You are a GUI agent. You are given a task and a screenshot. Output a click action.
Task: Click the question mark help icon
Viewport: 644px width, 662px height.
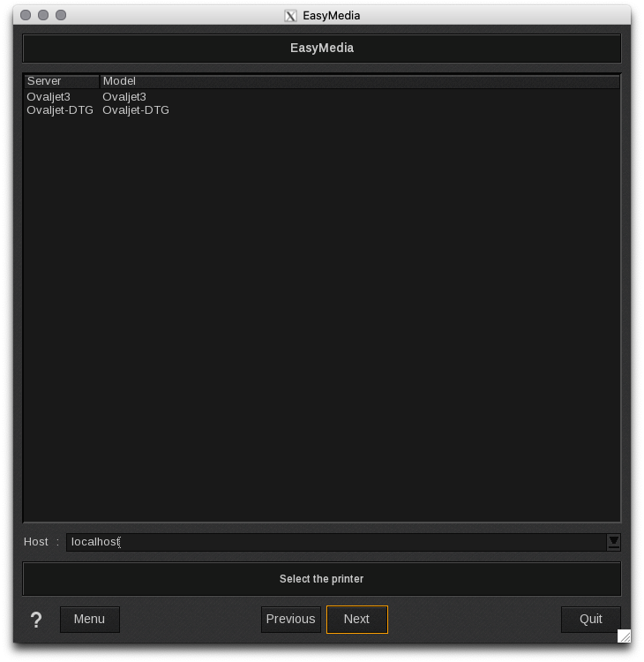tap(36, 620)
